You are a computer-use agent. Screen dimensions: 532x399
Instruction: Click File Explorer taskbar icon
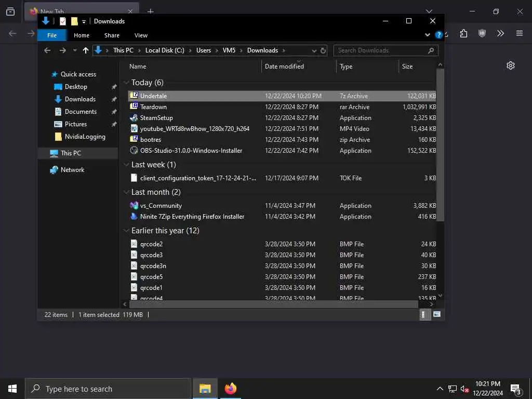pyautogui.click(x=205, y=389)
